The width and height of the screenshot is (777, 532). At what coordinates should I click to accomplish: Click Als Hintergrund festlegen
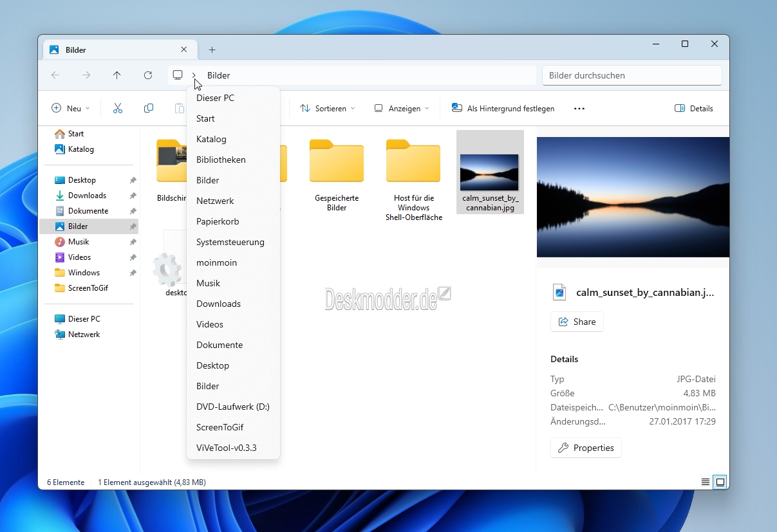click(x=503, y=108)
